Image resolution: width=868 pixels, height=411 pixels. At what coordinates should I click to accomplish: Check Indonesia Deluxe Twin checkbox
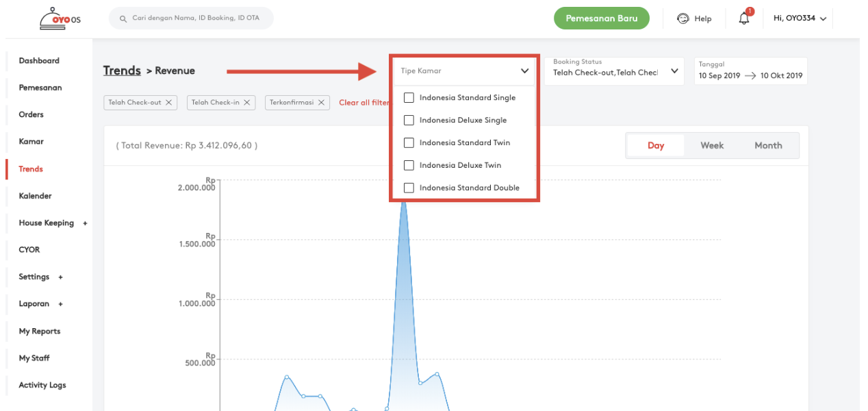pyautogui.click(x=409, y=165)
